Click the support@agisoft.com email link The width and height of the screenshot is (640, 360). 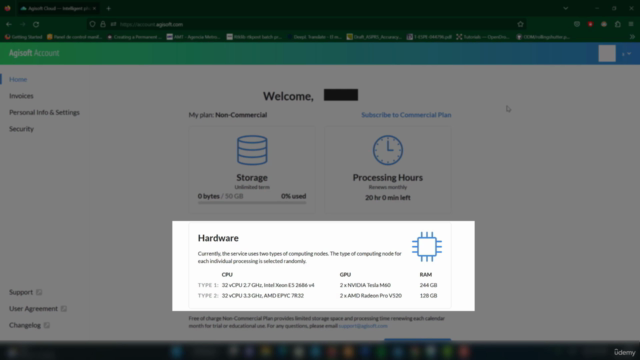[363, 326]
